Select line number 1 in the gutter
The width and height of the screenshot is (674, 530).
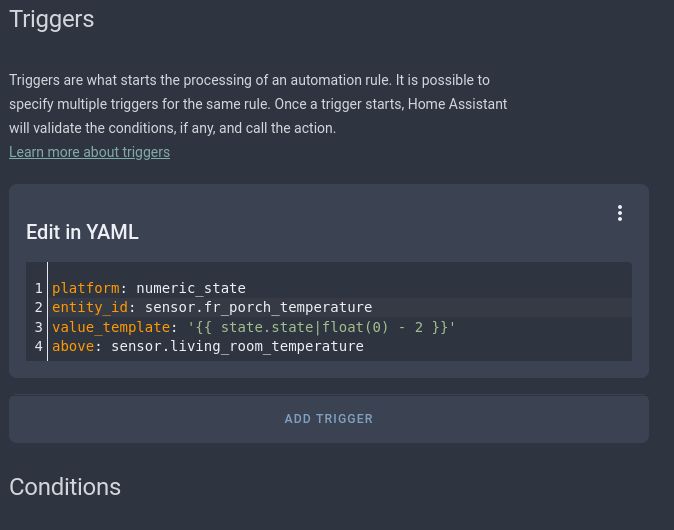pyautogui.click(x=39, y=288)
